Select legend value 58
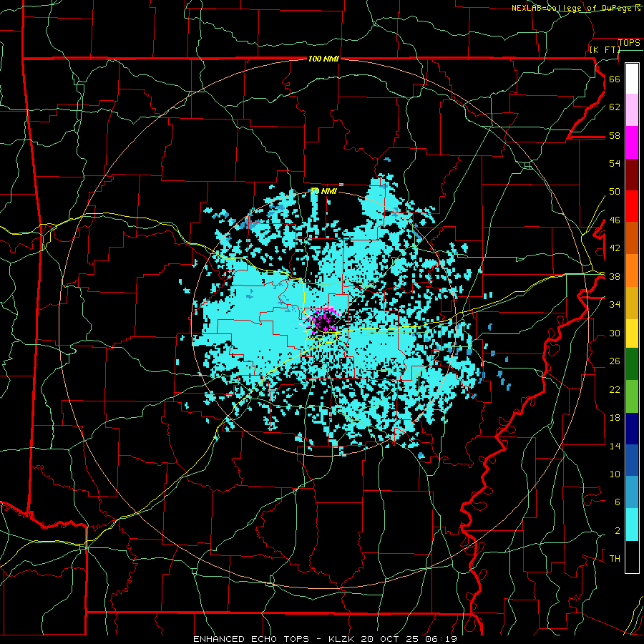Image resolution: width=644 pixels, height=644 pixels. (615, 135)
